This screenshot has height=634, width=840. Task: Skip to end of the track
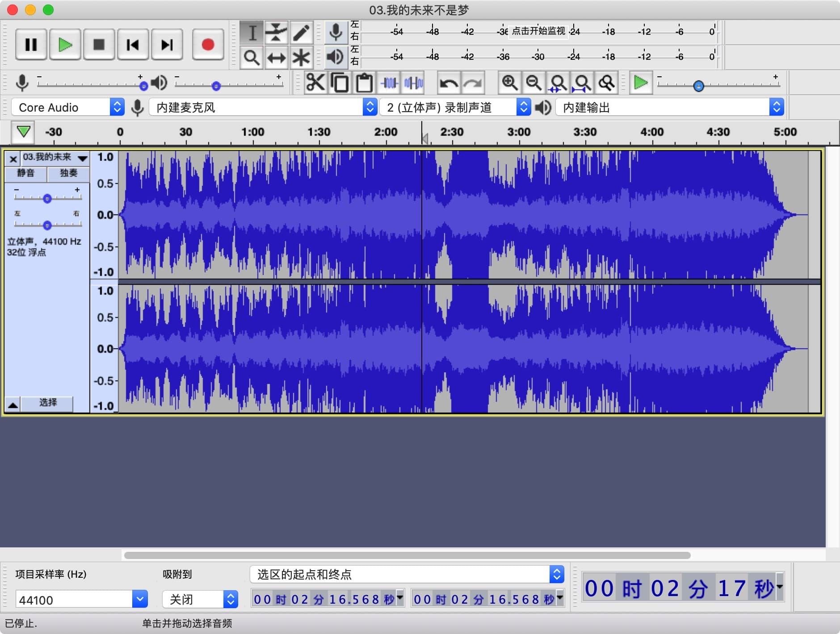point(167,45)
